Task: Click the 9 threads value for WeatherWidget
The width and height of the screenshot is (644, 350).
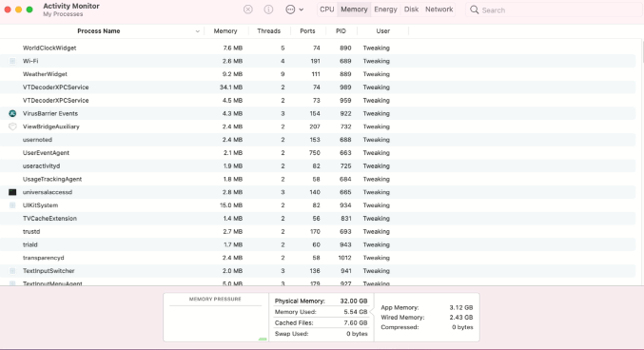Action: 283,74
